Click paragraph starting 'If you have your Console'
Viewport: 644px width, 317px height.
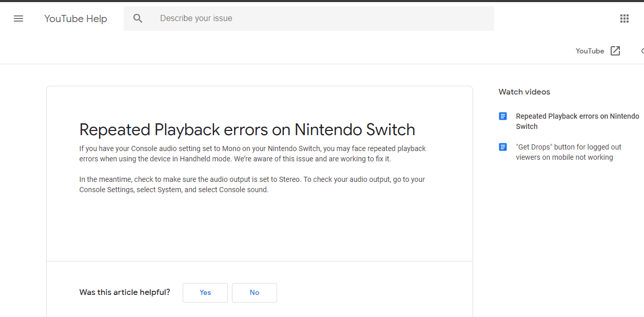coord(252,154)
